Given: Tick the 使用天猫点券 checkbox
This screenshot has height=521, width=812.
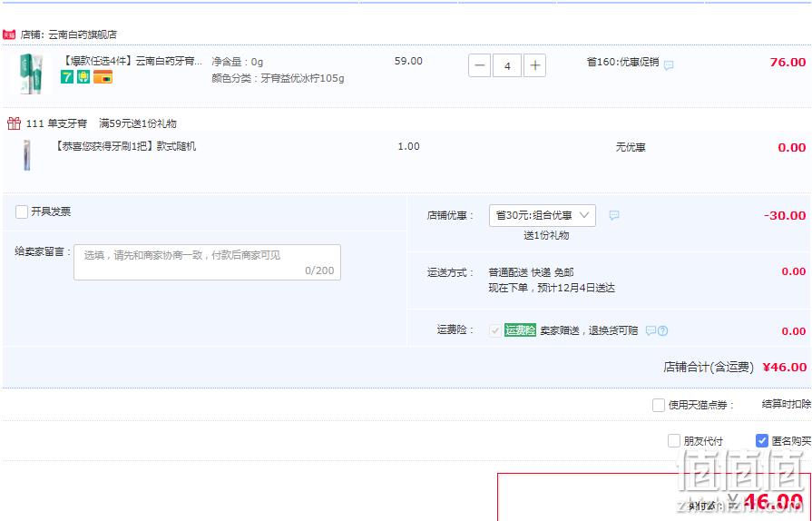Looking at the screenshot, I should [658, 405].
